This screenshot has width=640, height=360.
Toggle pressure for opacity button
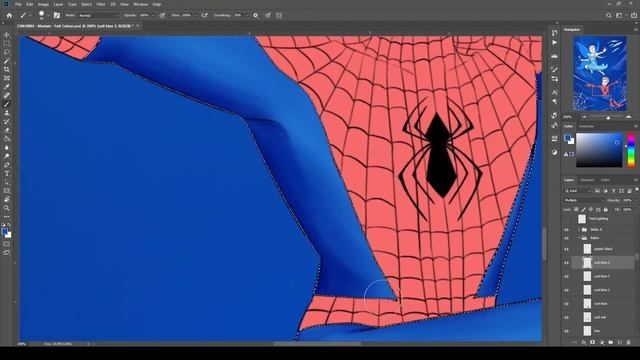[x=162, y=16]
